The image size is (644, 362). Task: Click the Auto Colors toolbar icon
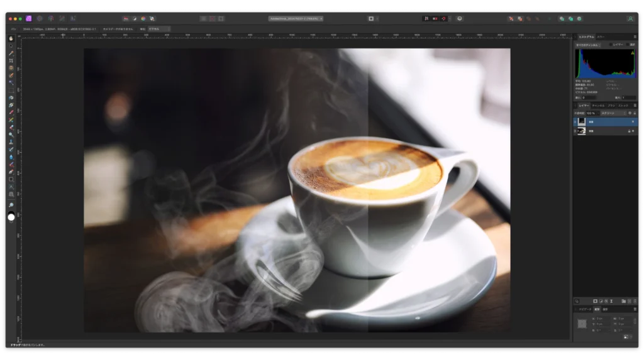(x=143, y=19)
